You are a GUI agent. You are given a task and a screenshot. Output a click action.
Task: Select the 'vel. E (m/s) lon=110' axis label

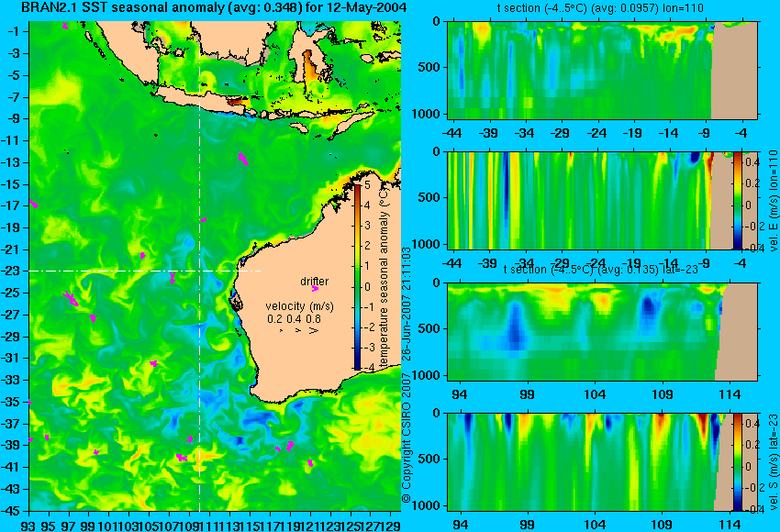(773, 201)
